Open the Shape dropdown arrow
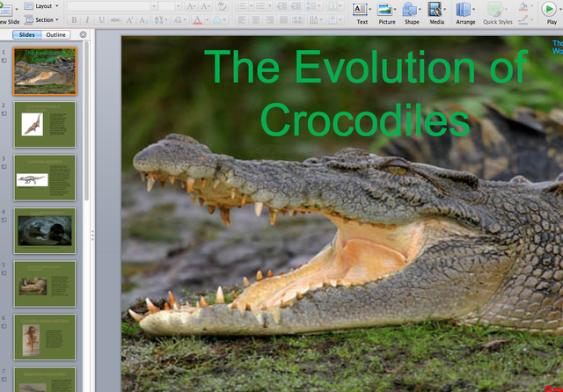Screen dimensions: 563x392 coord(420,10)
